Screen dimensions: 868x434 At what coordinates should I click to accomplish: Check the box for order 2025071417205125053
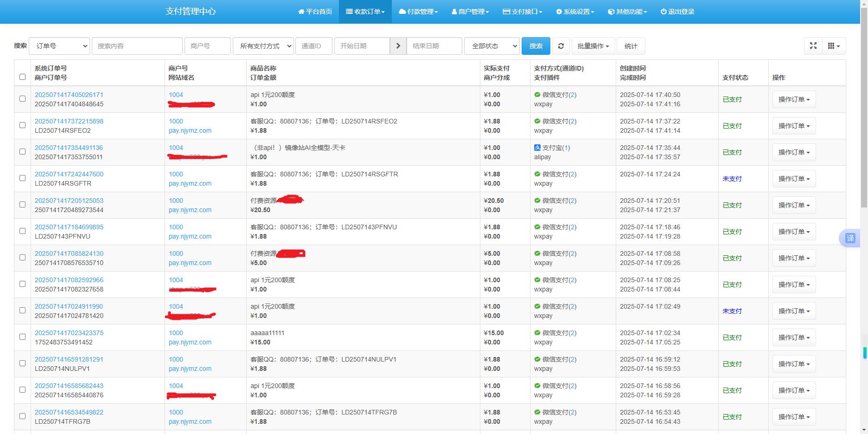click(x=22, y=204)
